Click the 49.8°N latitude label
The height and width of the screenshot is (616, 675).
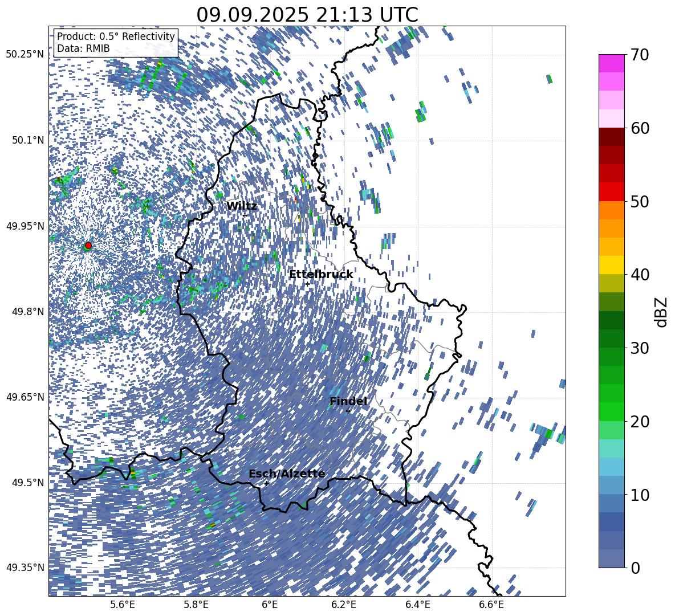29,312
